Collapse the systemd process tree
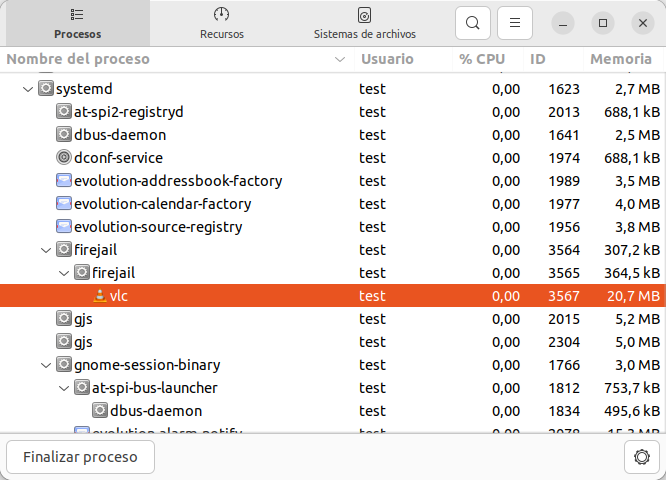This screenshot has width=666, height=480. (27, 89)
